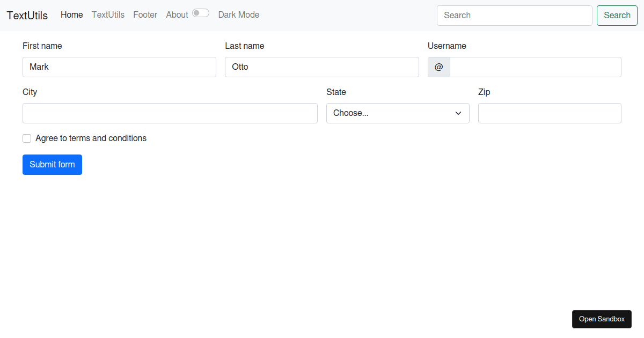Screen dimensions: 644x338
Task: Open Sandbox via the bottom-right button
Action: 602,319
